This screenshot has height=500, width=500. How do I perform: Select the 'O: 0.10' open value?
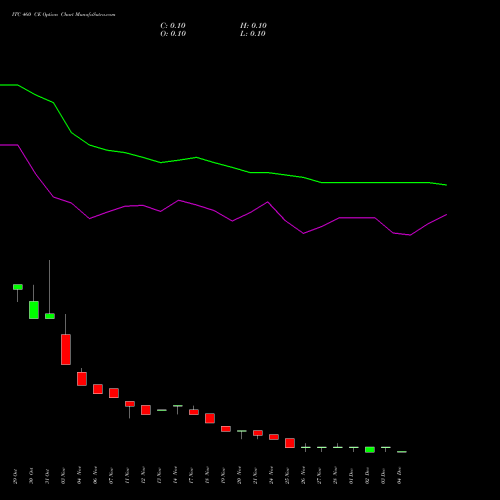173,34
